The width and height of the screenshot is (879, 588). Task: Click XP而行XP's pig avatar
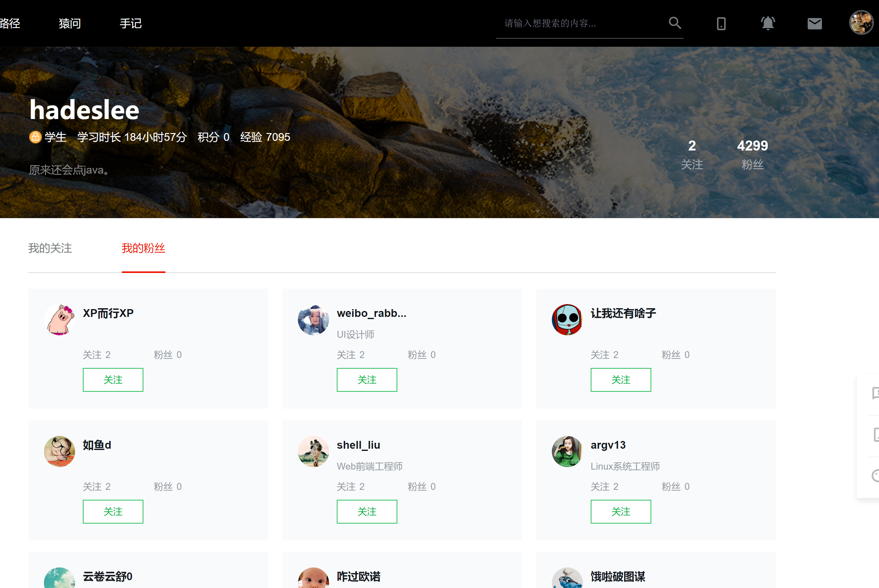(59, 319)
